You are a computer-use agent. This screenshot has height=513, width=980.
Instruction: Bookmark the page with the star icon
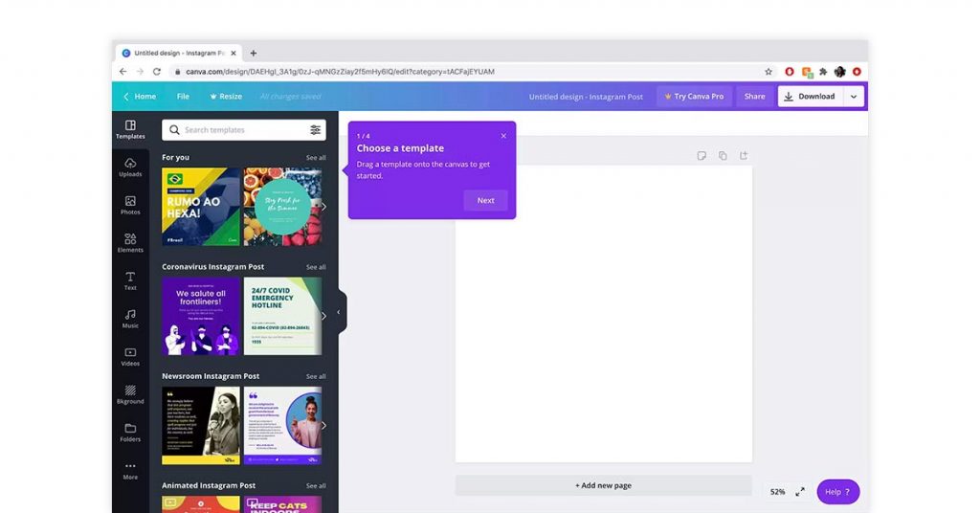click(768, 72)
